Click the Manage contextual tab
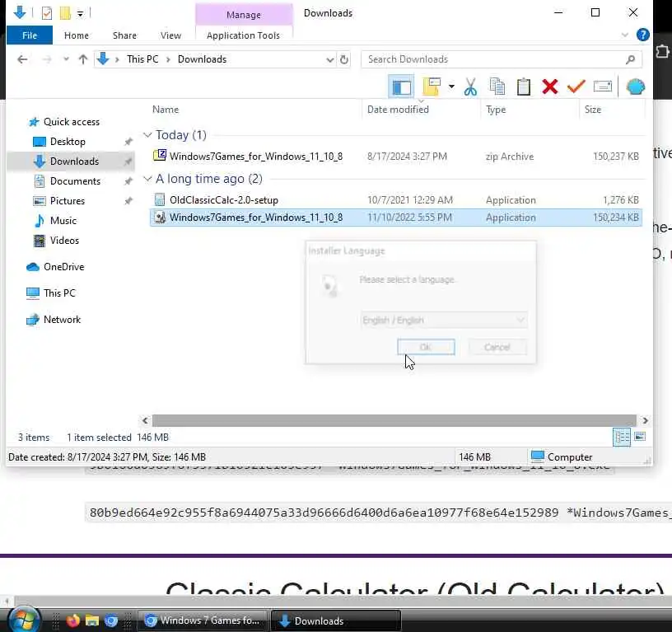Screen dimensions: 672x632 pos(244,15)
